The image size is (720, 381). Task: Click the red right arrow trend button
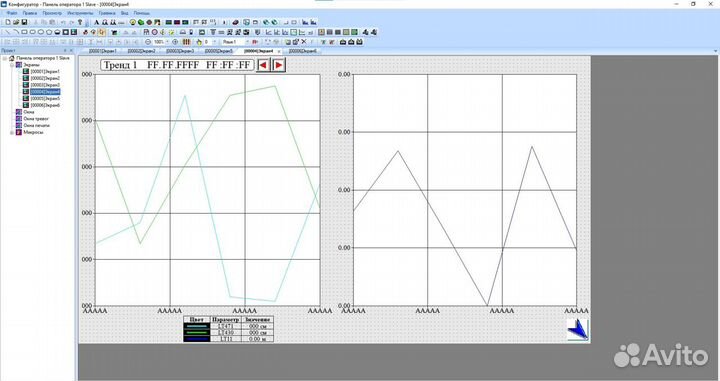click(x=279, y=65)
